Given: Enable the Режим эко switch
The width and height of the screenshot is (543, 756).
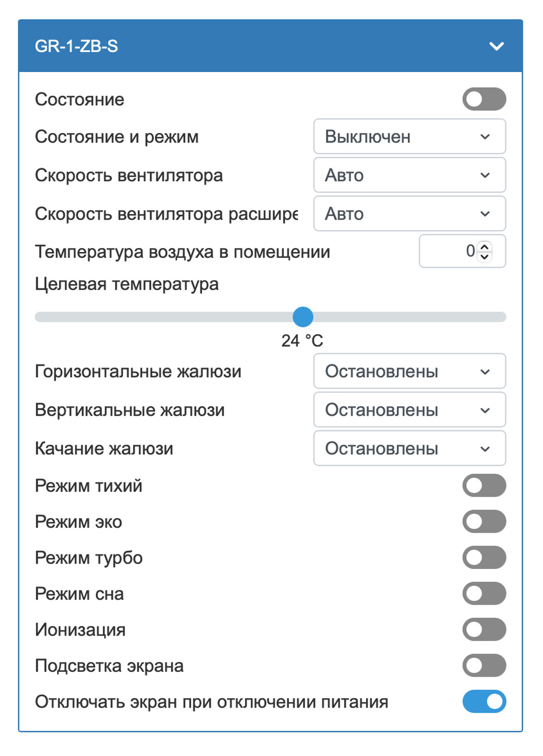Looking at the screenshot, I should click(x=484, y=522).
